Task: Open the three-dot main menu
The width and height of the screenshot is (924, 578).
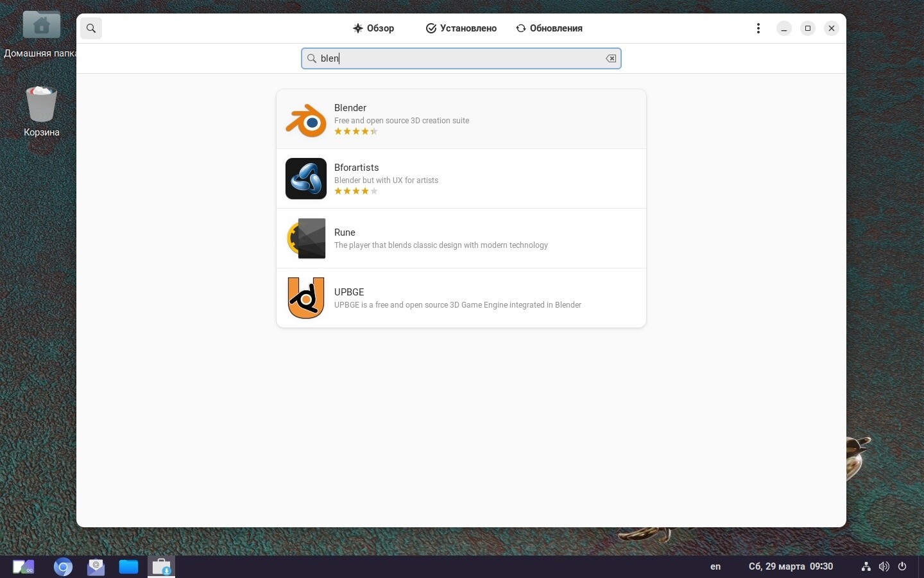Action: point(758,28)
